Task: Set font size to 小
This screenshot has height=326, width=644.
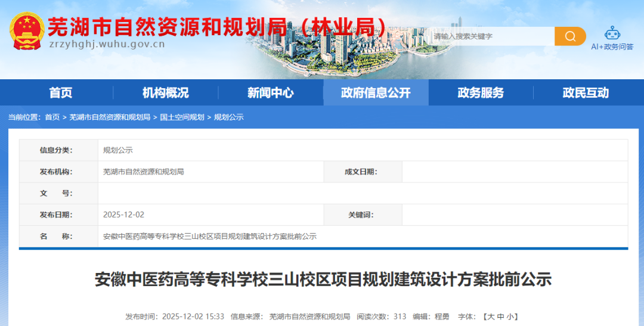Action: pos(509,316)
